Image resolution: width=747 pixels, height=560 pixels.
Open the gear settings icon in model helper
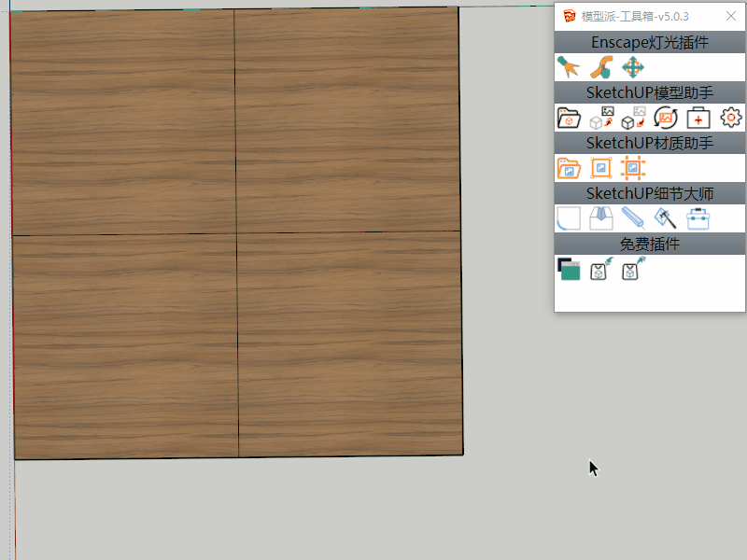731,118
